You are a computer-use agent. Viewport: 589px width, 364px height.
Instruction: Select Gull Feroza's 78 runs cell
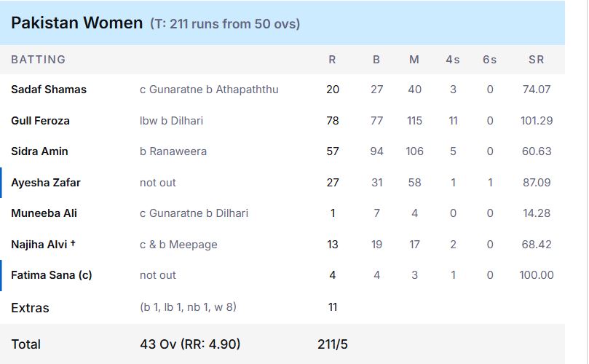click(x=333, y=121)
